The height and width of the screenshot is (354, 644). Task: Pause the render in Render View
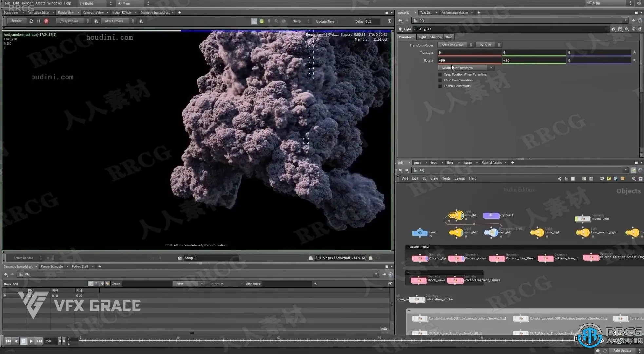(39, 21)
